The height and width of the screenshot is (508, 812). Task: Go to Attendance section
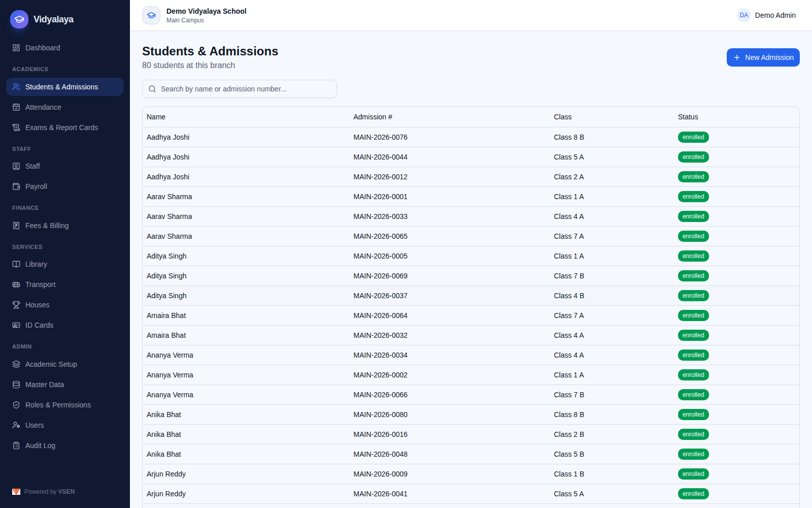point(65,107)
